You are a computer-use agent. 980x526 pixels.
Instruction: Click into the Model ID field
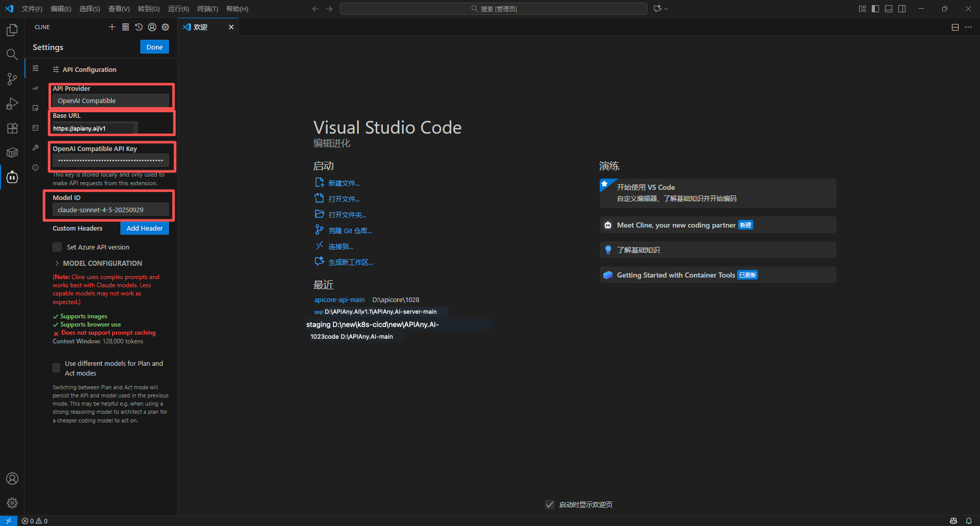[111, 210]
